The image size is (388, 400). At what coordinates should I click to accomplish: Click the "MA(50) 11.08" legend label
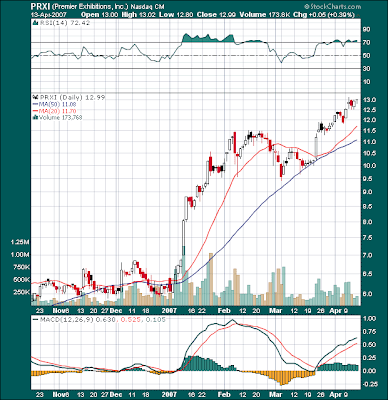click(x=58, y=104)
